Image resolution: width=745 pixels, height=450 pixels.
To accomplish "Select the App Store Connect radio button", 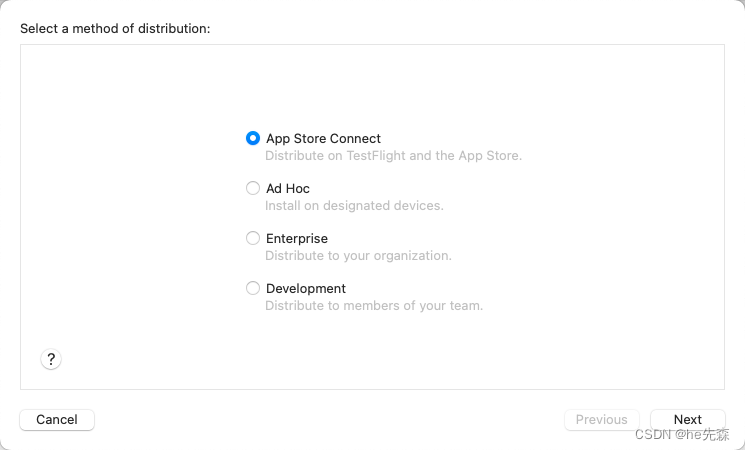I will [253, 139].
